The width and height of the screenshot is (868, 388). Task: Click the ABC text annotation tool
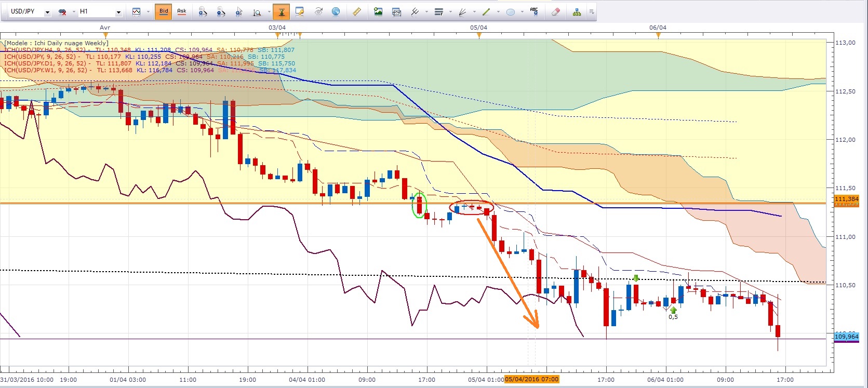[534, 11]
